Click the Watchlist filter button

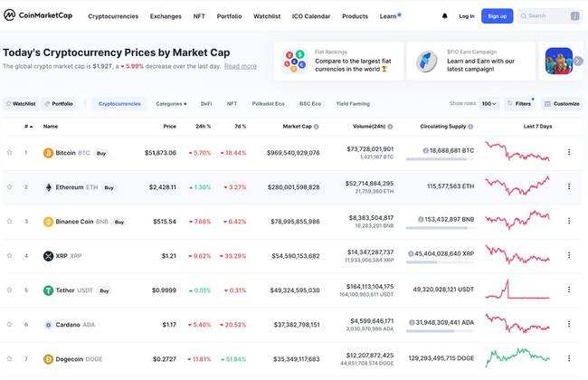21,104
